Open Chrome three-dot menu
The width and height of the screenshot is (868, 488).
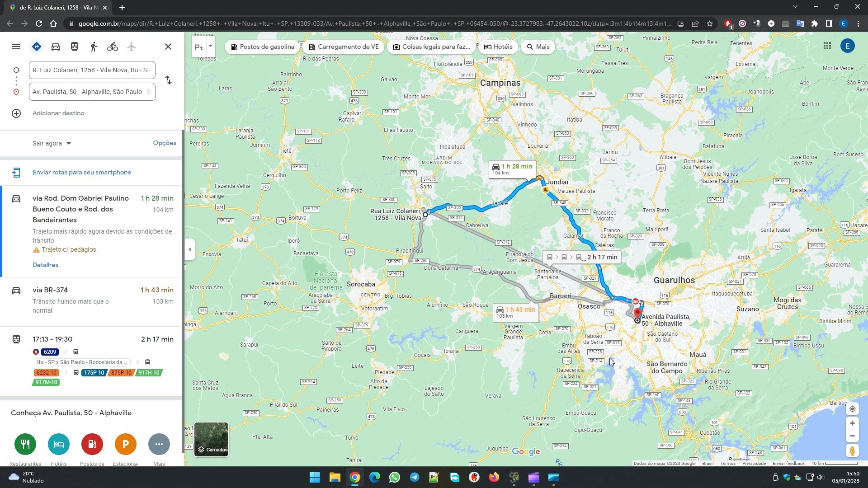[858, 23]
